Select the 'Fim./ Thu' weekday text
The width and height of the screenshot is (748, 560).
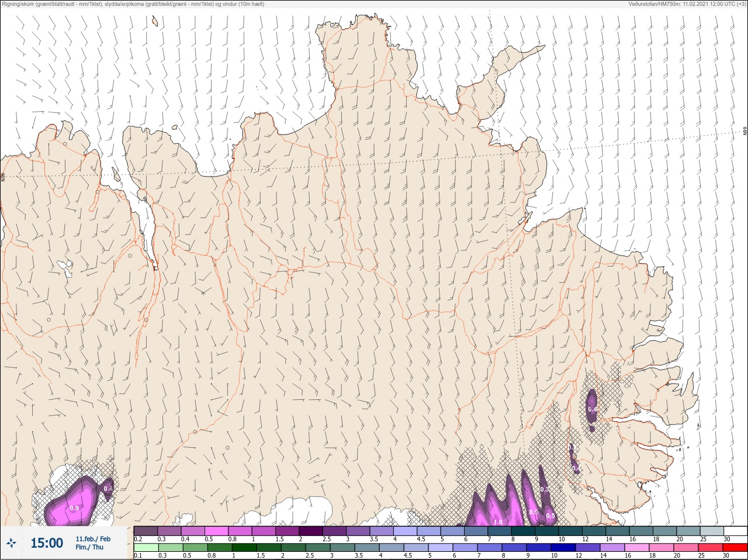click(89, 547)
